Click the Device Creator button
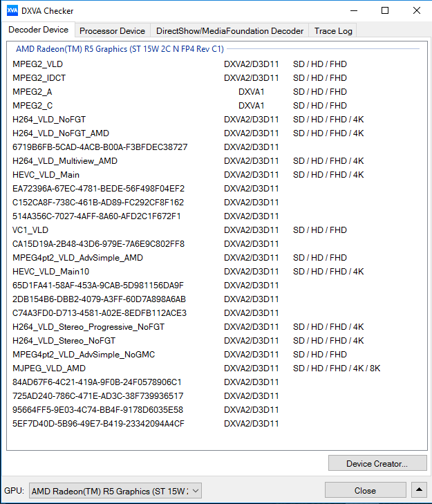This screenshot has width=432, height=504. click(377, 463)
